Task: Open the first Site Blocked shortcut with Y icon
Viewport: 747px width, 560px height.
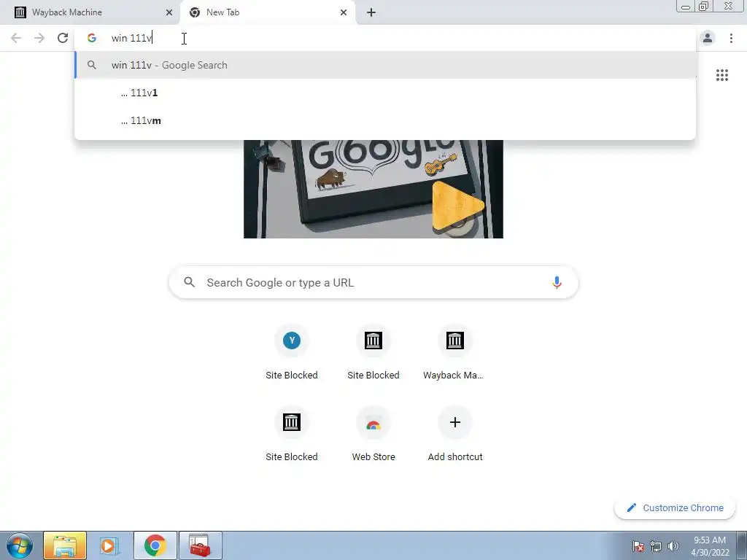Action: (x=292, y=352)
